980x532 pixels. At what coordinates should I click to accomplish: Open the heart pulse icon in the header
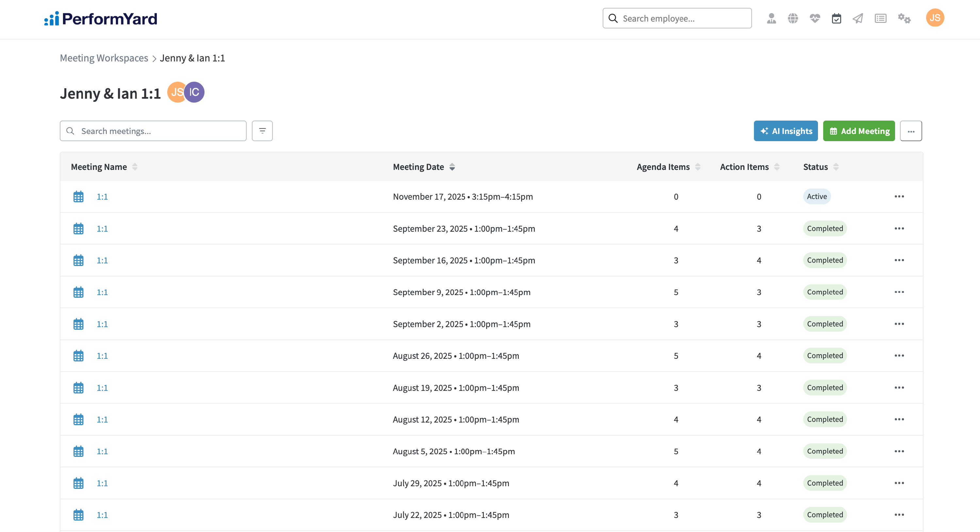click(x=814, y=18)
